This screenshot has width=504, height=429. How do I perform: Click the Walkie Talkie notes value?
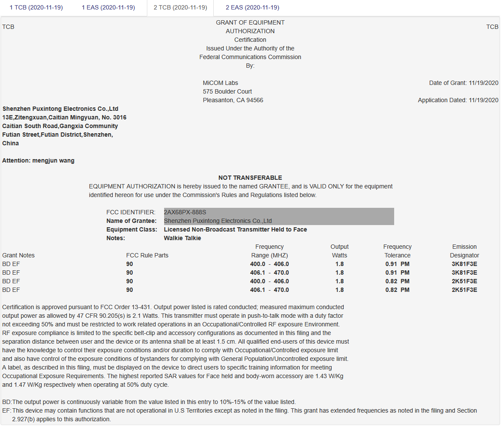(x=182, y=238)
